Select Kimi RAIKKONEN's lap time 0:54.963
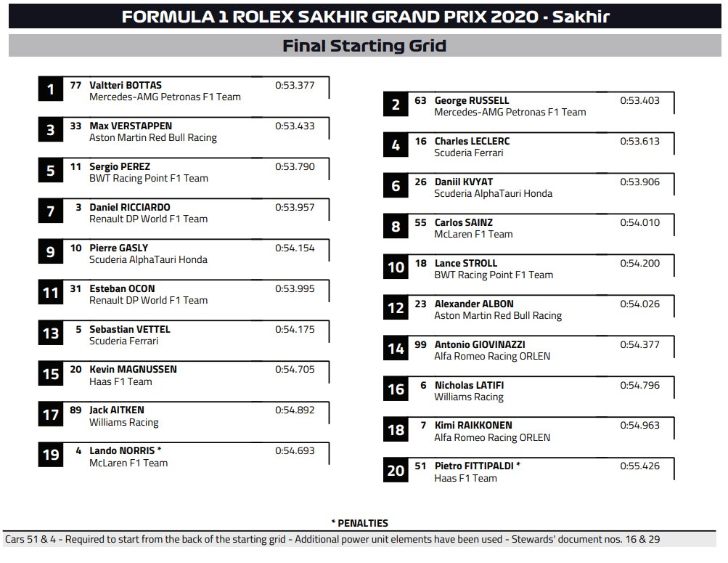The width and height of the screenshot is (728, 563). pos(639,425)
